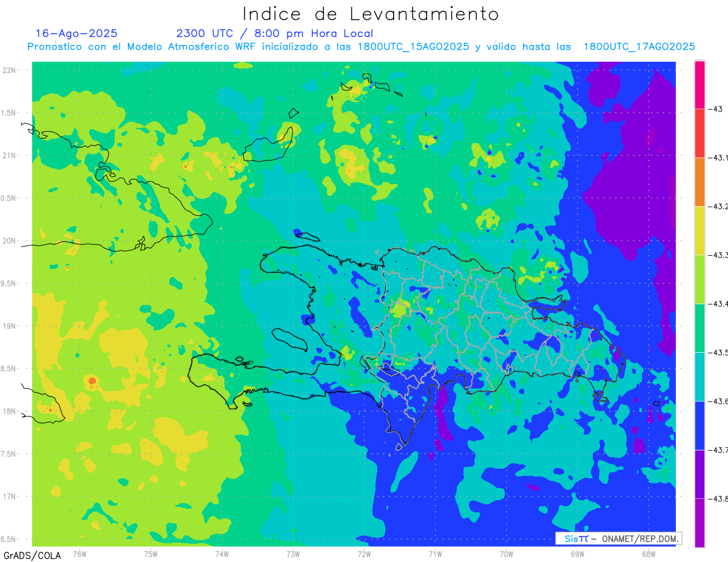The width and height of the screenshot is (728, 562).
Task: Click the '75W' longitude label
Action: point(151,553)
